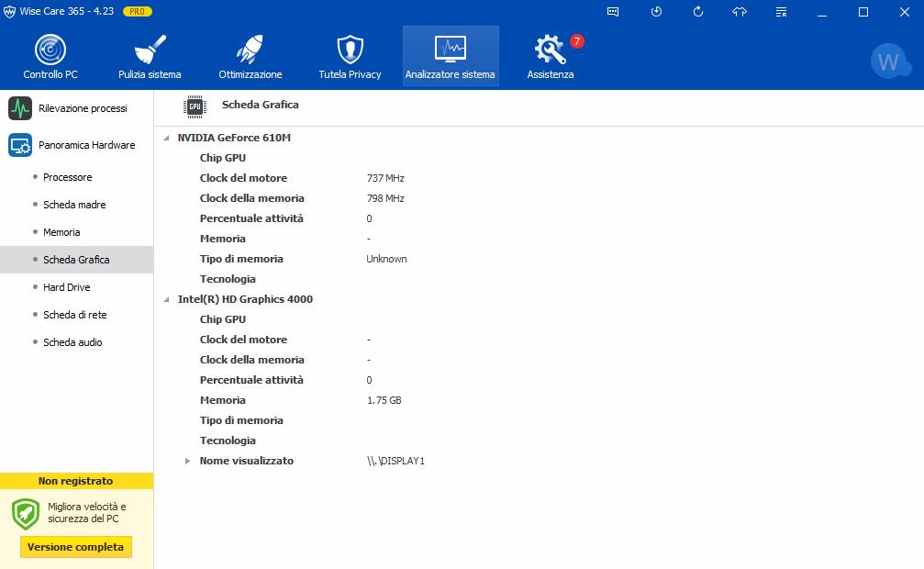This screenshot has height=569, width=924.
Task: Open Scheda madre hardware page
Action: click(x=76, y=205)
